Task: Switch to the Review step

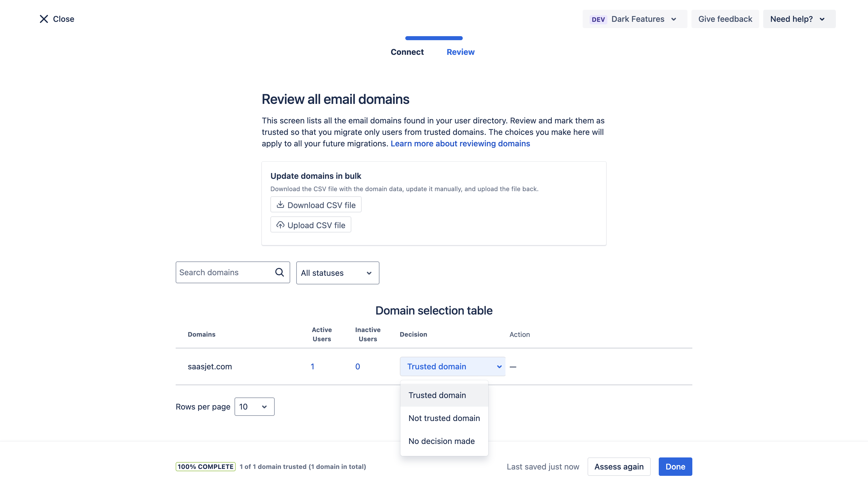Action: [x=460, y=52]
